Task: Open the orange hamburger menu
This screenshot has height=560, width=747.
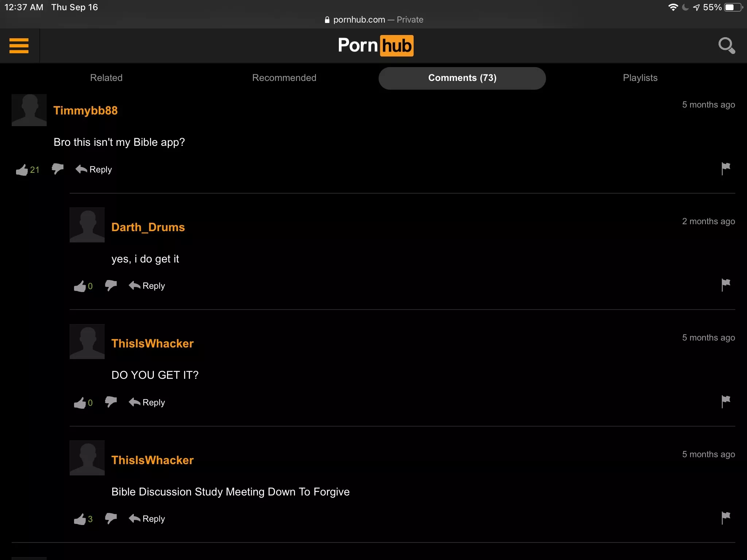Action: point(19,46)
